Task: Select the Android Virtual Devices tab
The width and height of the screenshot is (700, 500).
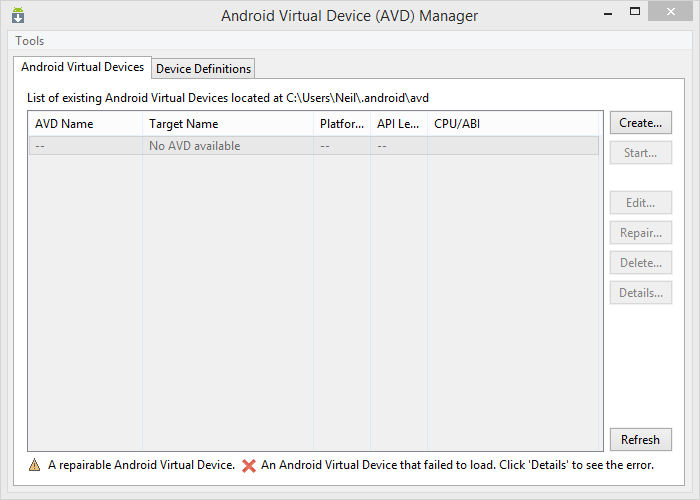Action: (83, 67)
